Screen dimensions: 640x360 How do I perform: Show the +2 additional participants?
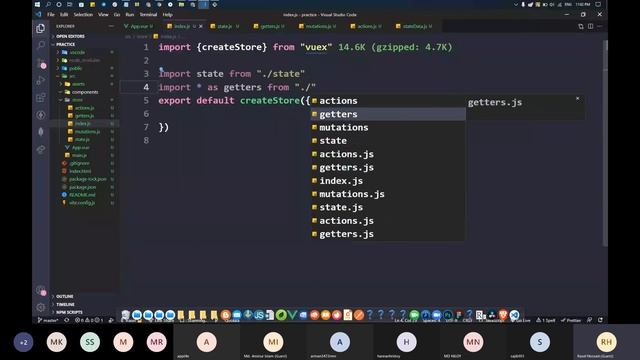(23, 342)
